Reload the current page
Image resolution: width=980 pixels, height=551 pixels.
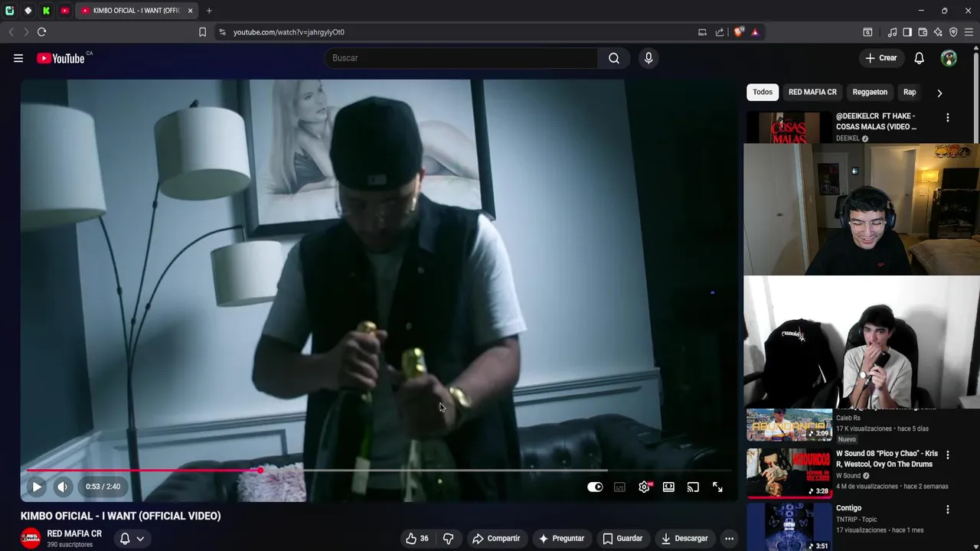pyautogui.click(x=42, y=32)
